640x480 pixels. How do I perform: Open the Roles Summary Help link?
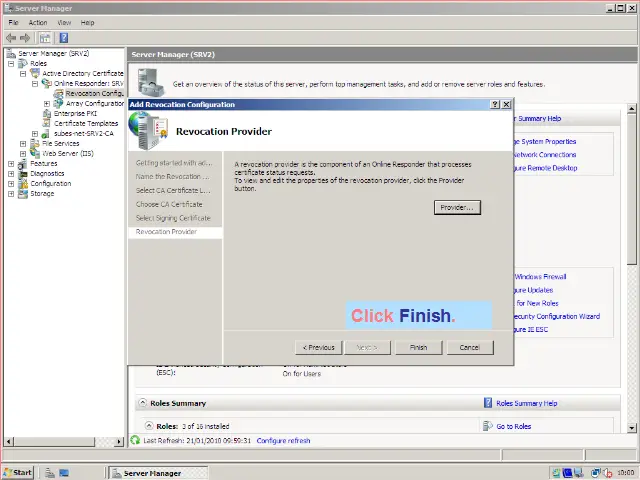tap(527, 403)
